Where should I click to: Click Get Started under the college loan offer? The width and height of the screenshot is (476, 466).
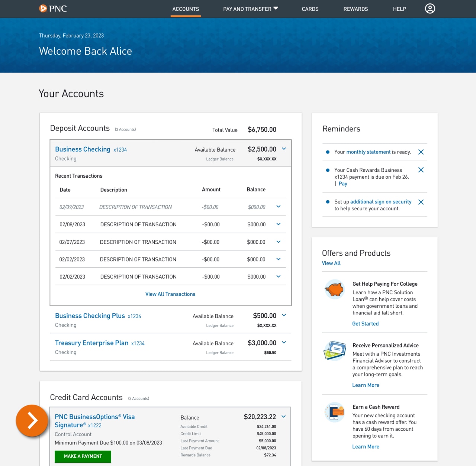coord(365,323)
